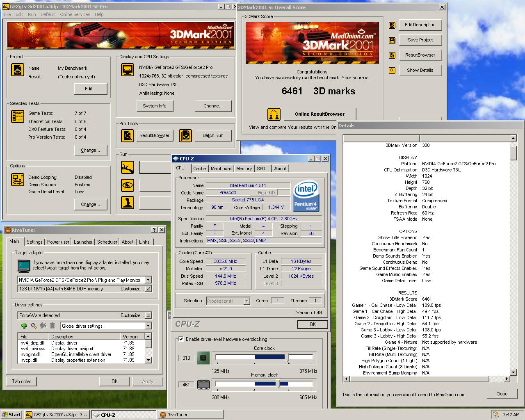Click the green plus add icon in RivaTuner
This screenshot has height=420, width=525.
point(24,326)
